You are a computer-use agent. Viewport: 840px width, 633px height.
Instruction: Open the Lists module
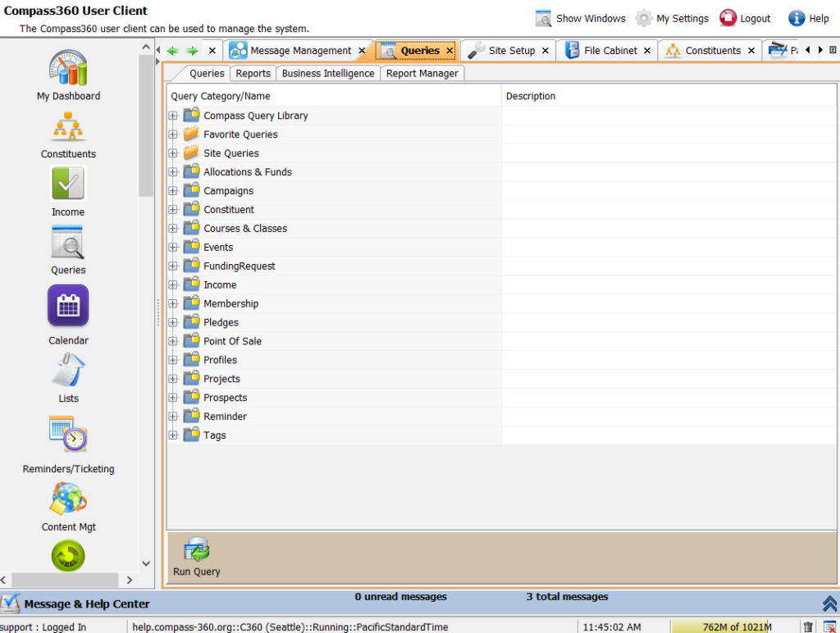(x=68, y=377)
